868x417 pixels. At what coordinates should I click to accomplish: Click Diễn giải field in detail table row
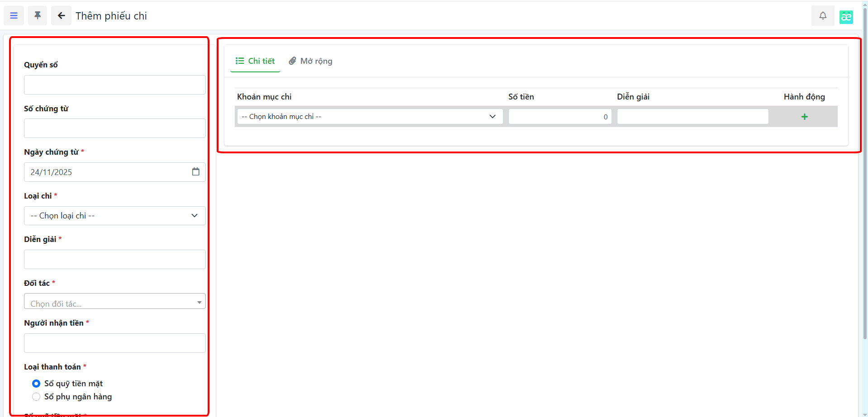click(x=692, y=117)
